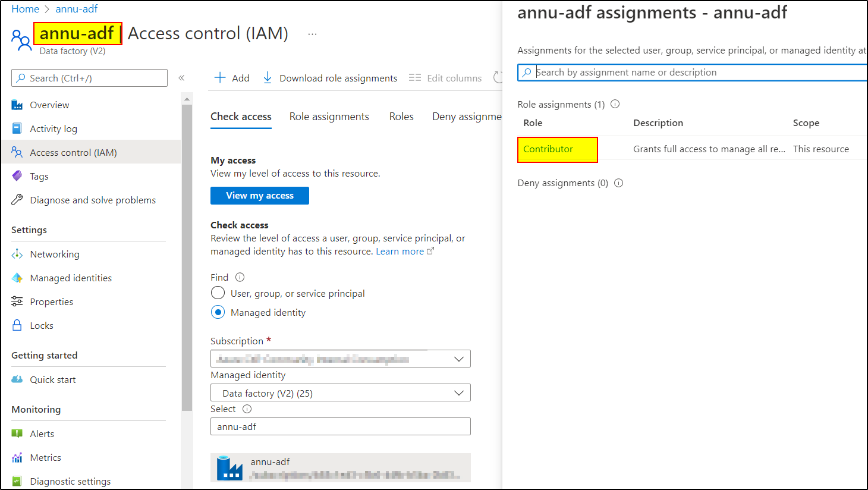The width and height of the screenshot is (868, 490).
Task: Click the Quick start cloud icon
Action: pos(17,380)
